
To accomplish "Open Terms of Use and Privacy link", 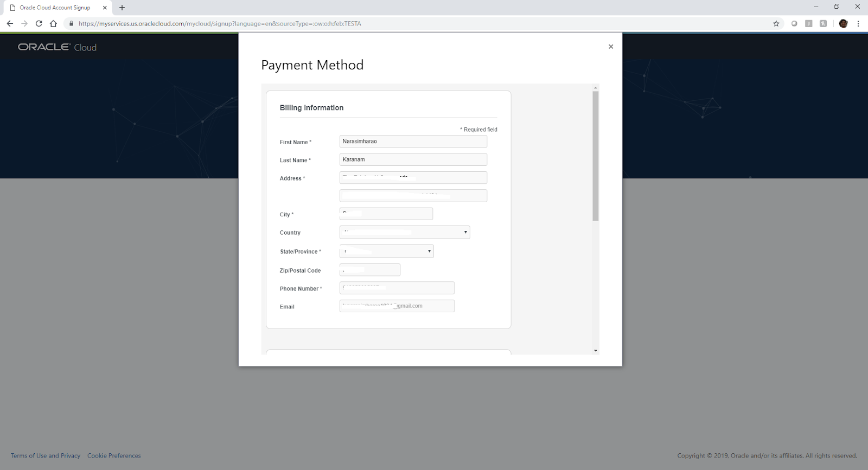I will click(46, 455).
